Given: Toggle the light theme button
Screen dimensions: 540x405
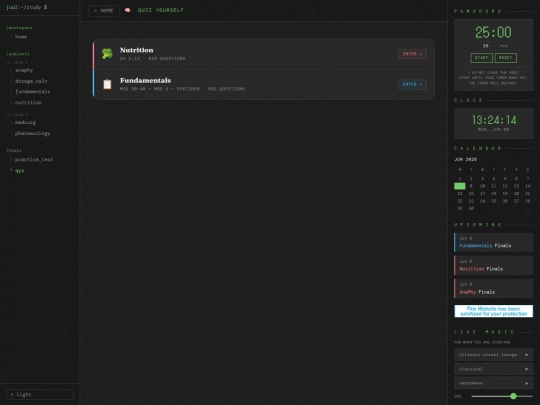Looking at the screenshot, I should click(40, 394).
